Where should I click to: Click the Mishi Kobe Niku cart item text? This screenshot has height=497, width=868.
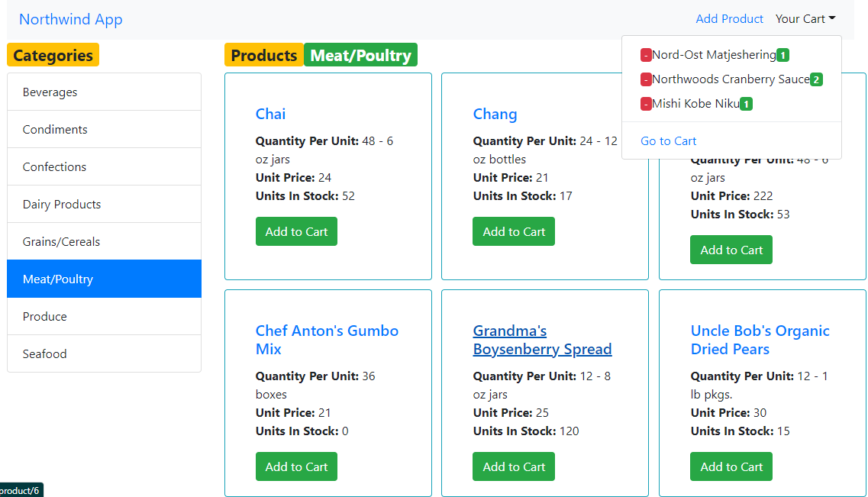click(x=695, y=104)
